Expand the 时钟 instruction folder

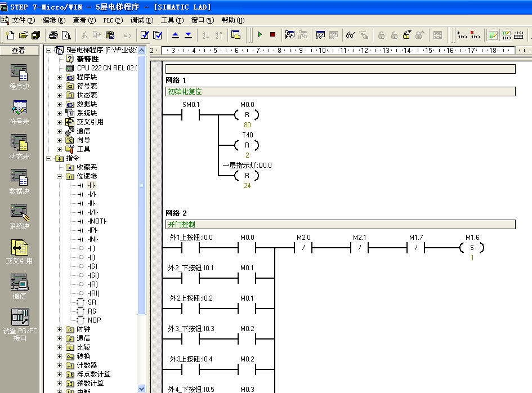pyautogui.click(x=59, y=329)
